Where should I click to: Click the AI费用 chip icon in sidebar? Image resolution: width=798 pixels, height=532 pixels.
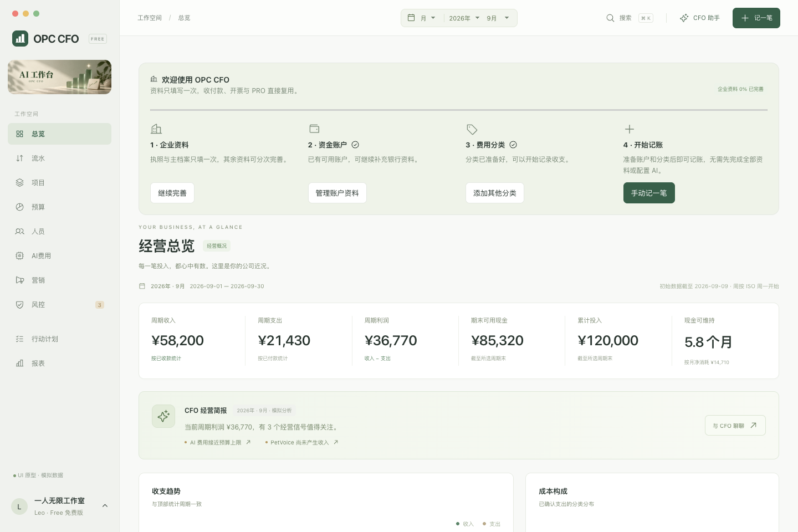[20, 255]
